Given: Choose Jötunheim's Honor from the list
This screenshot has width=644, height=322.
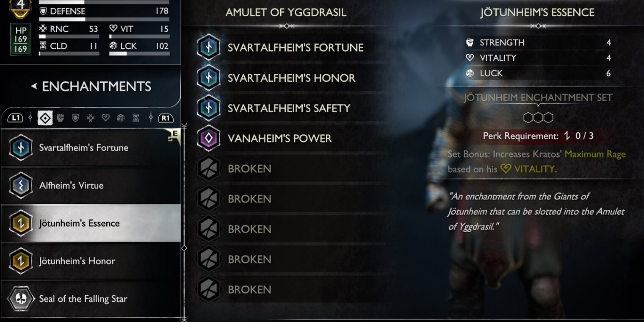Looking at the screenshot, I should [x=91, y=261].
